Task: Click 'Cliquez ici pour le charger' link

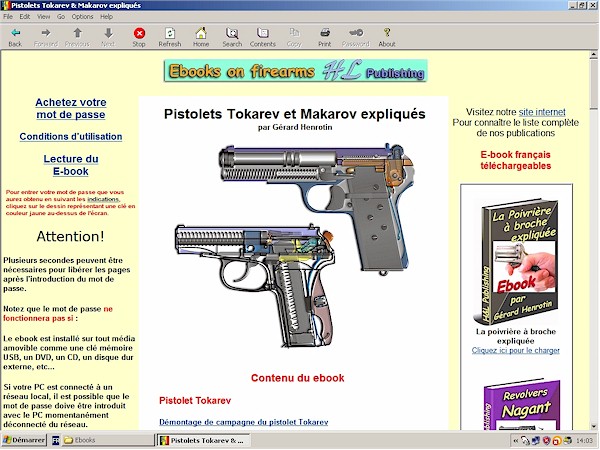Action: (515, 351)
